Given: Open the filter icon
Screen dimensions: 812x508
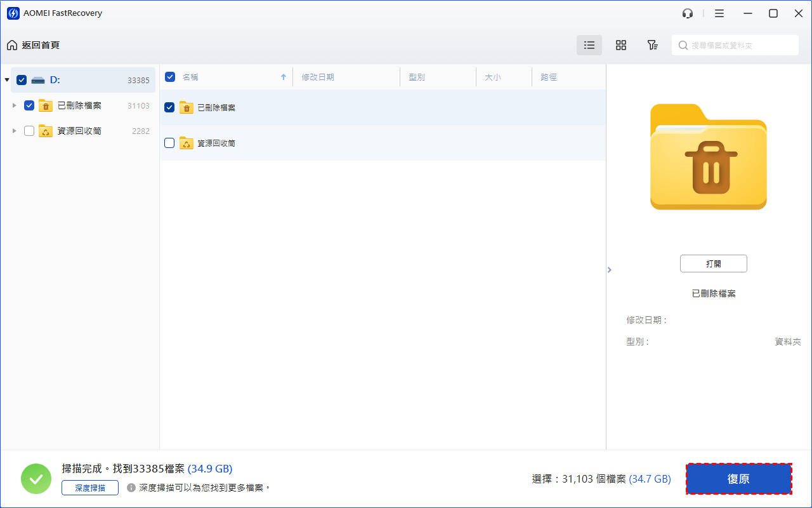Looking at the screenshot, I should coord(652,45).
